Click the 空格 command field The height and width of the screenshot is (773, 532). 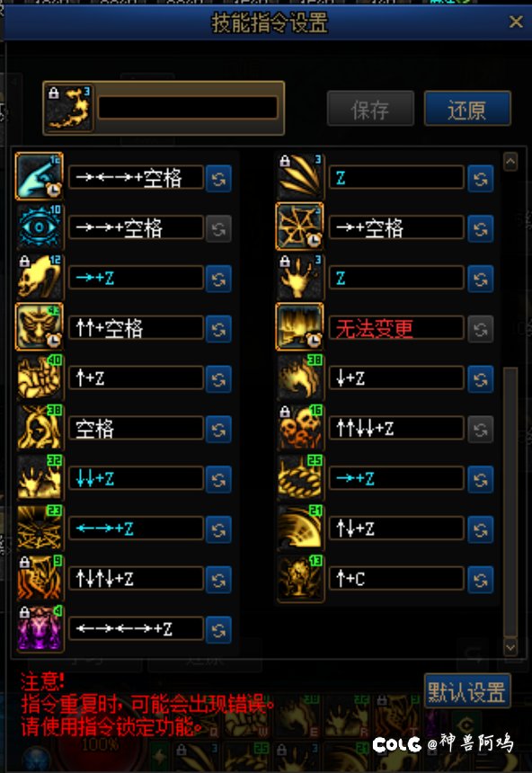tap(136, 429)
